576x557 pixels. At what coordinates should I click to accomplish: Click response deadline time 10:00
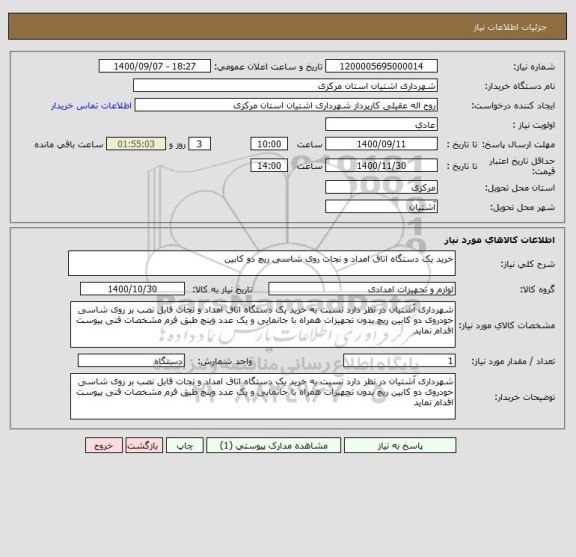tap(269, 144)
